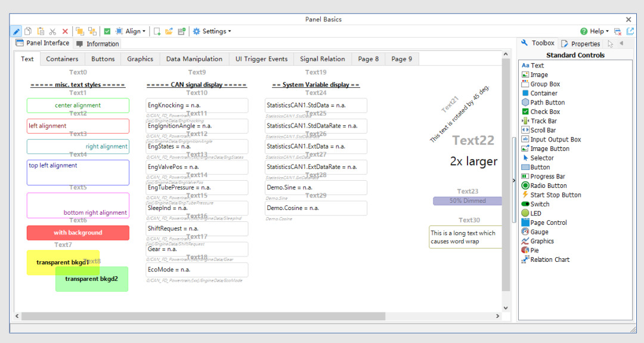Open the Information tab
Screen dimensions: 644x343
(97, 44)
